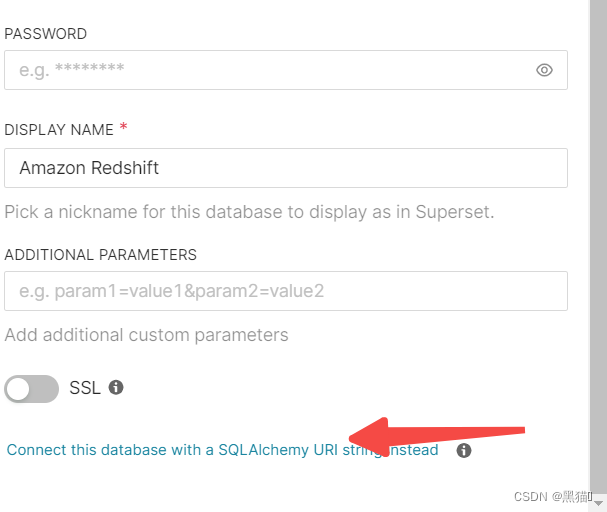607x512 pixels.
Task: Click the DISPLAY NAME label
Action: tap(59, 130)
